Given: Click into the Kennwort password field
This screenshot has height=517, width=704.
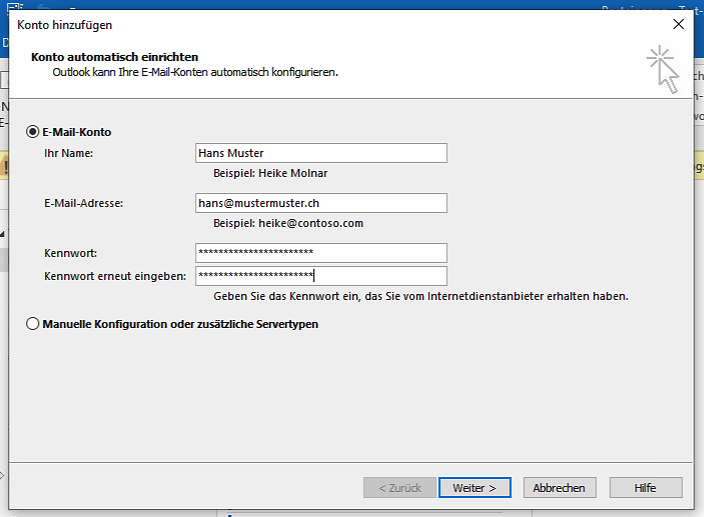Looking at the screenshot, I should point(321,252).
